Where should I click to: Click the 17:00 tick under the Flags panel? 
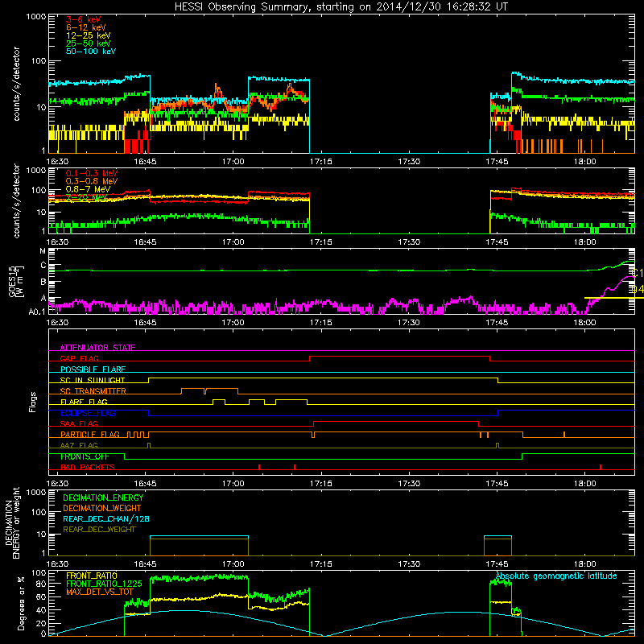click(x=233, y=484)
